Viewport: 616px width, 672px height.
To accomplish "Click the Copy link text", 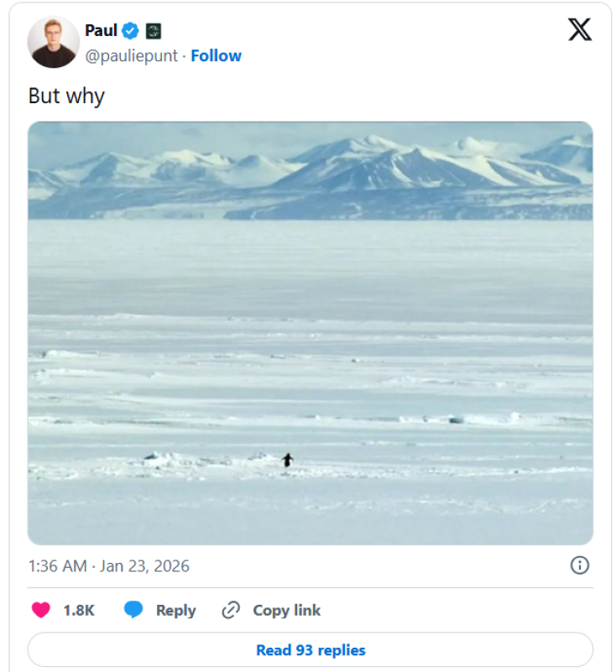I will pos(286,610).
